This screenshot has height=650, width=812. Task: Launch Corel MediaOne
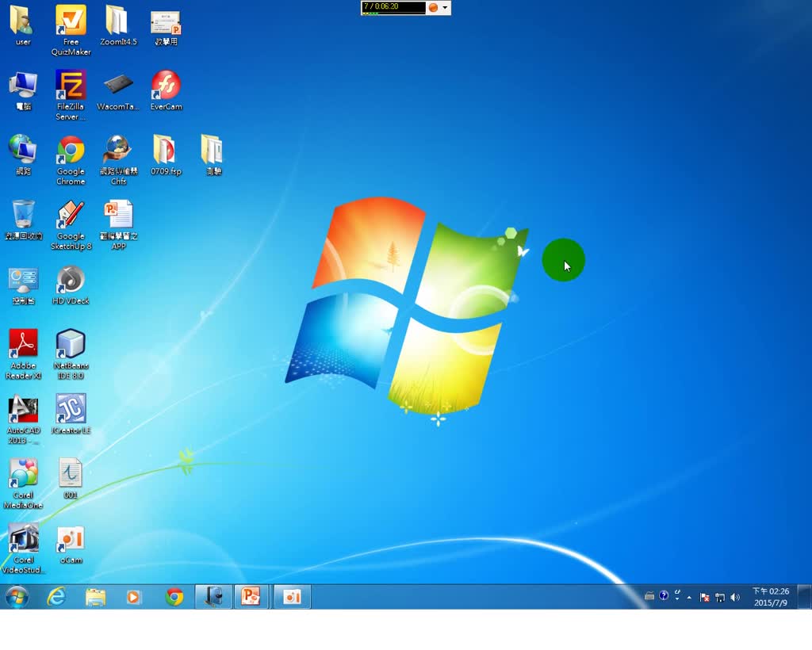point(23,484)
